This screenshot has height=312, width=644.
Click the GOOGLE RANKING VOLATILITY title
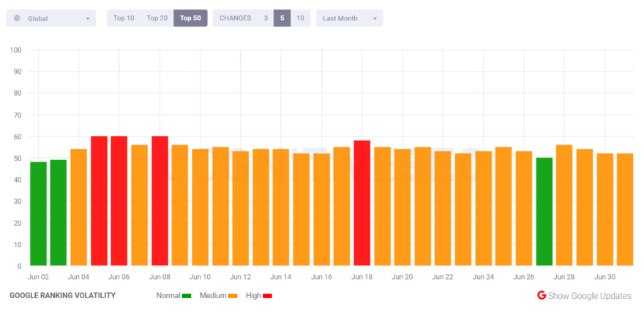pos(62,296)
